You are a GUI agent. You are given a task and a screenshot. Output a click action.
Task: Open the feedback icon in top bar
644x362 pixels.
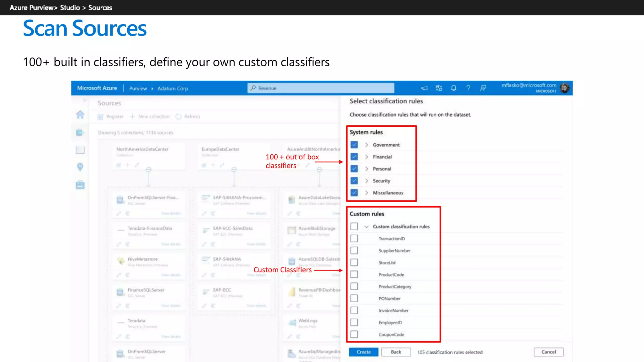coord(483,88)
